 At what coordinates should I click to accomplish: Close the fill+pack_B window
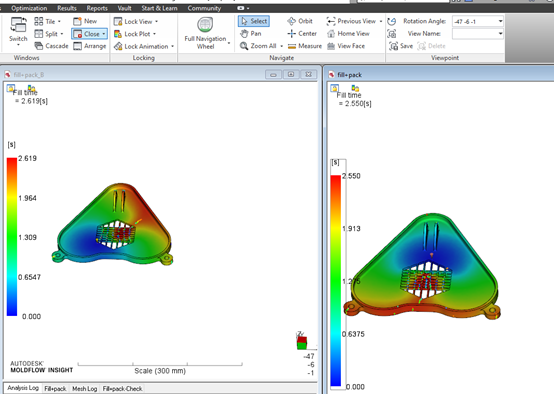point(308,75)
